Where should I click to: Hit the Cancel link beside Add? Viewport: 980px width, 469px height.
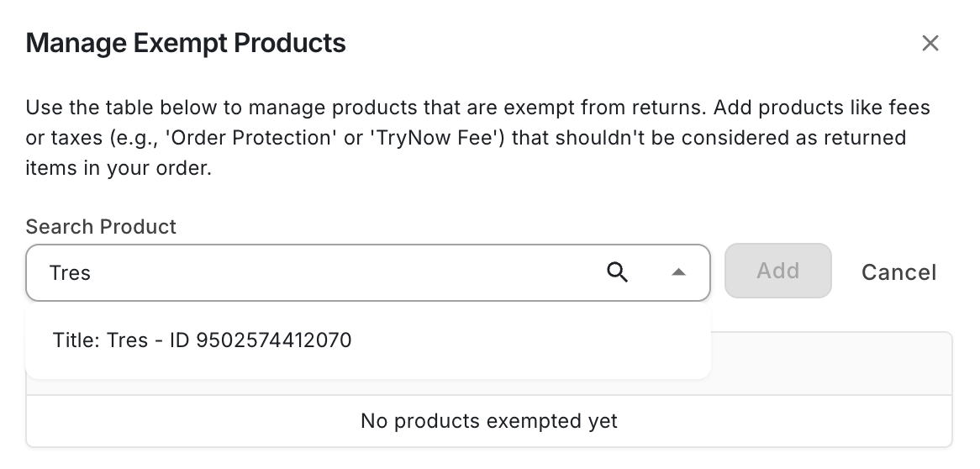(x=898, y=272)
